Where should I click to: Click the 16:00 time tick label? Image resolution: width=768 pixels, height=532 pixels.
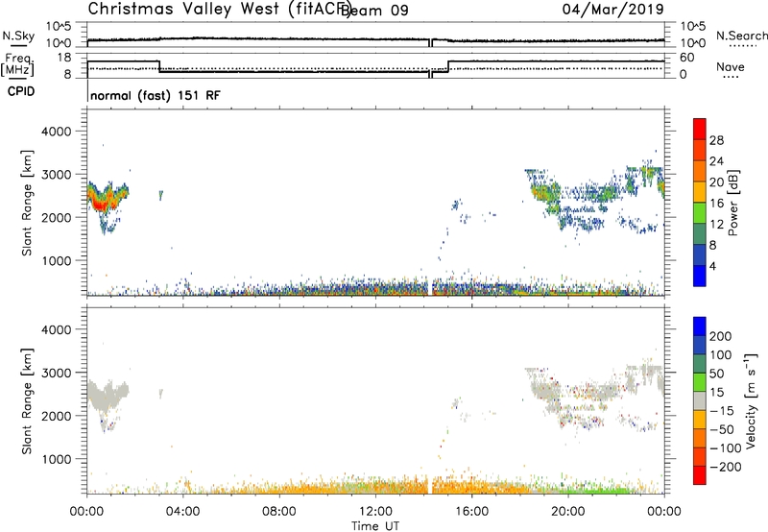tap(471, 512)
